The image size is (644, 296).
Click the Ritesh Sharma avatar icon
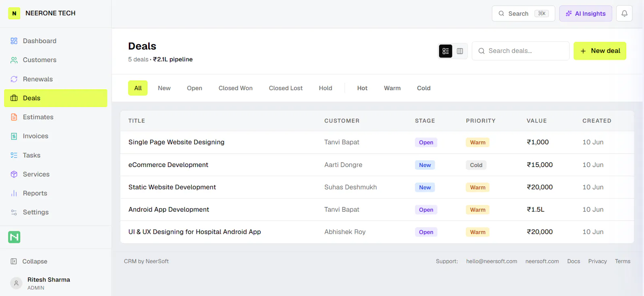(x=16, y=283)
